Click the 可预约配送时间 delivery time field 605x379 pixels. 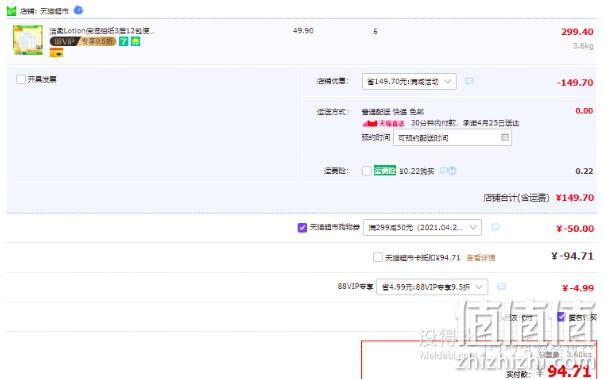point(452,138)
